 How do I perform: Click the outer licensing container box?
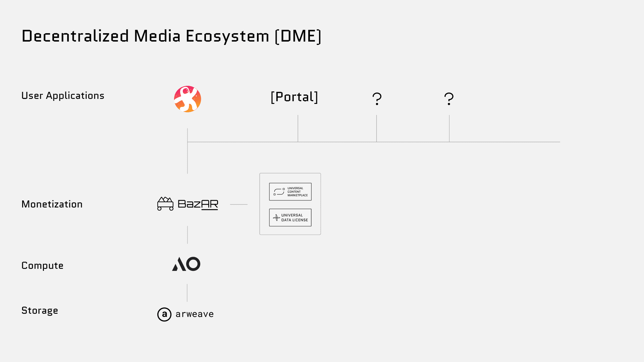click(x=290, y=204)
